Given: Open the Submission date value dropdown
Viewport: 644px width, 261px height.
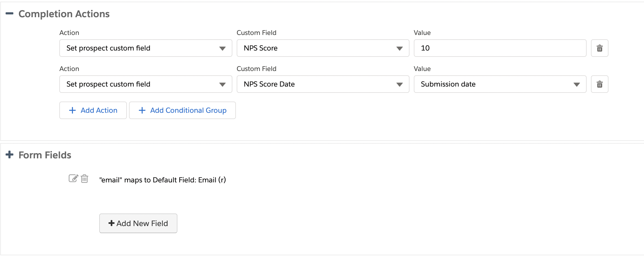Looking at the screenshot, I should pos(500,84).
